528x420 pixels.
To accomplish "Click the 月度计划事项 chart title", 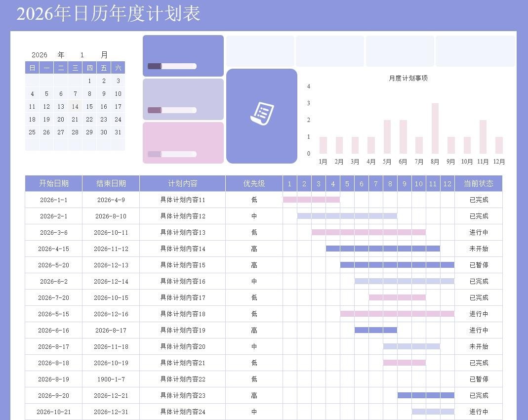I will (408, 78).
